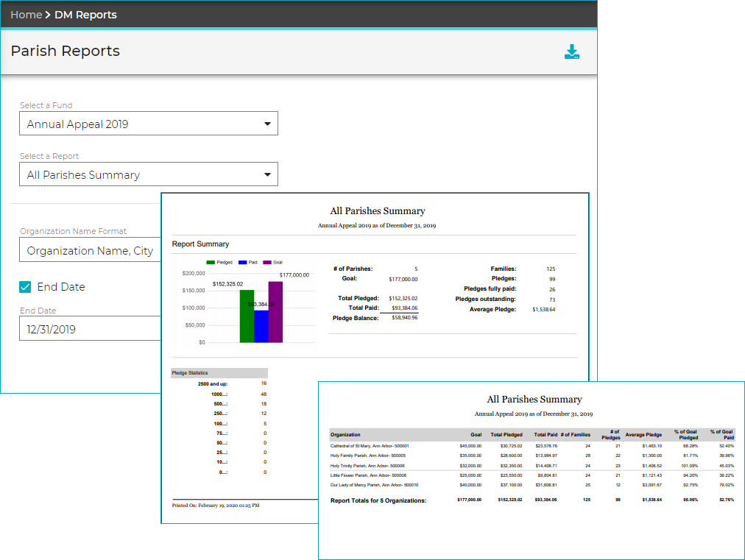Click the Average Pledge column header

click(643, 435)
